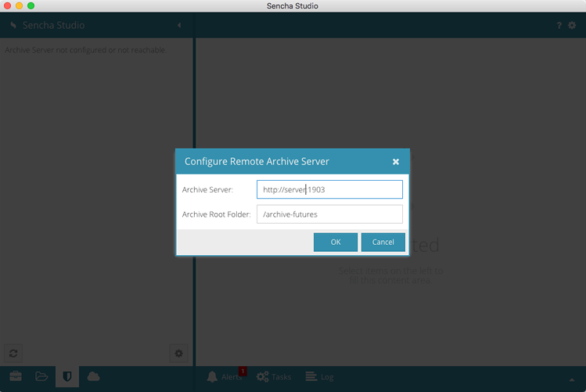Click the 'Archive Root Folder:' label
This screenshot has height=392, width=586.
pyautogui.click(x=216, y=214)
